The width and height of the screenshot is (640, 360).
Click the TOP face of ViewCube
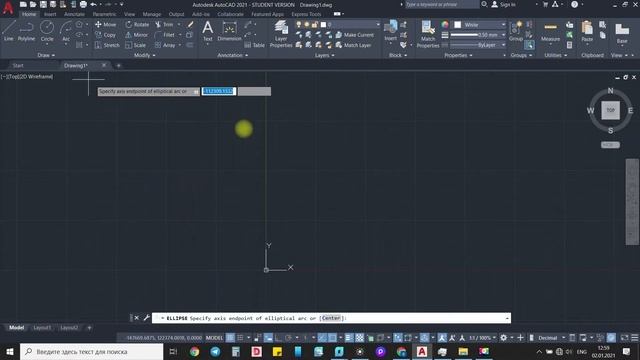point(610,110)
